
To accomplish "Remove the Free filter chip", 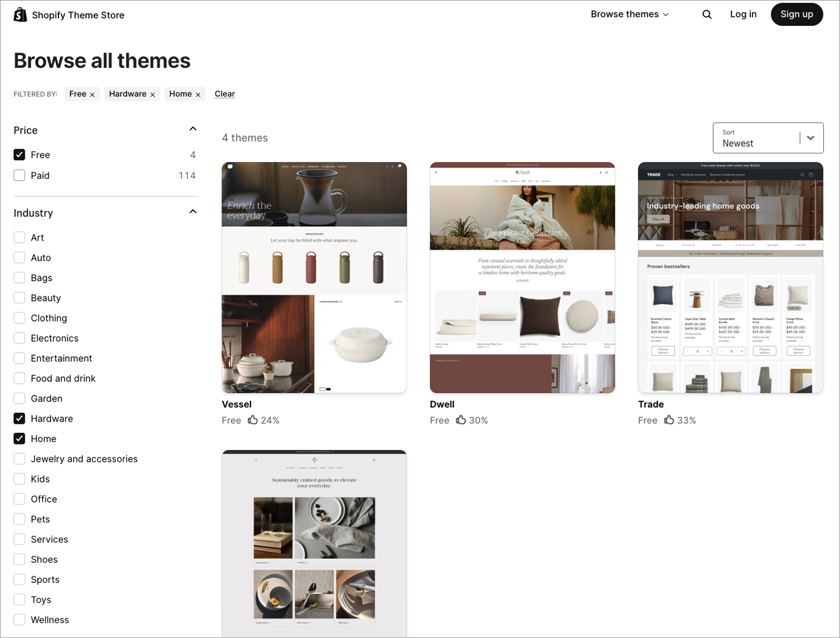I will coord(93,94).
